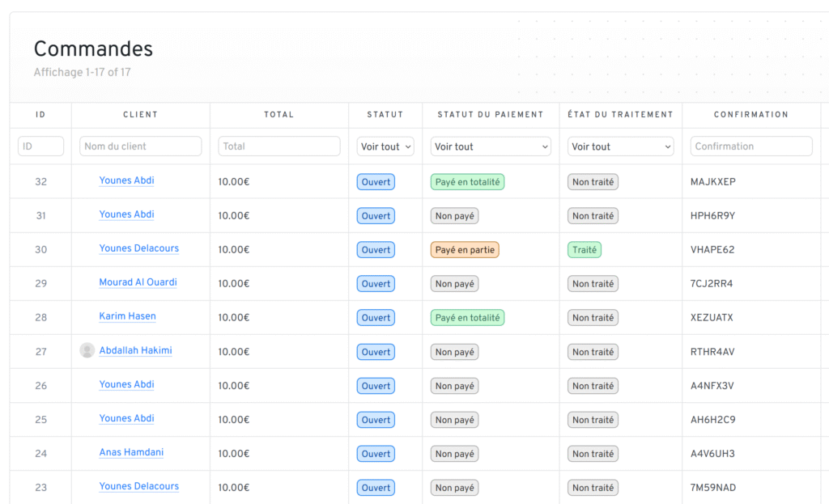This screenshot has width=829, height=504.
Task: Sort by the Client column header
Action: pos(140,115)
